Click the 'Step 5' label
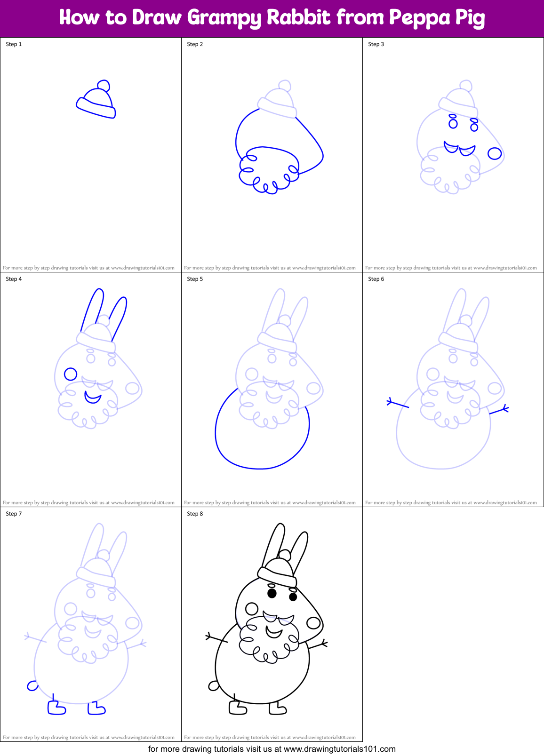Viewport: 544px width, 756px height. 195,279
